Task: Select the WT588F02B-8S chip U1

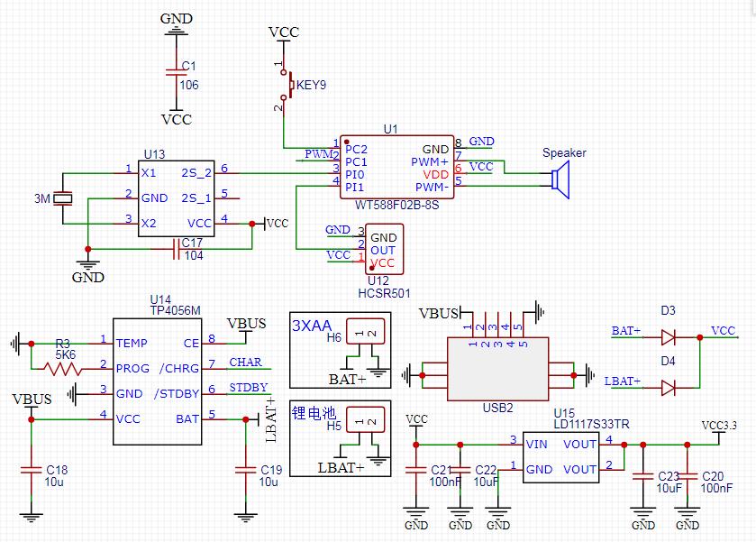Action: tap(396, 167)
